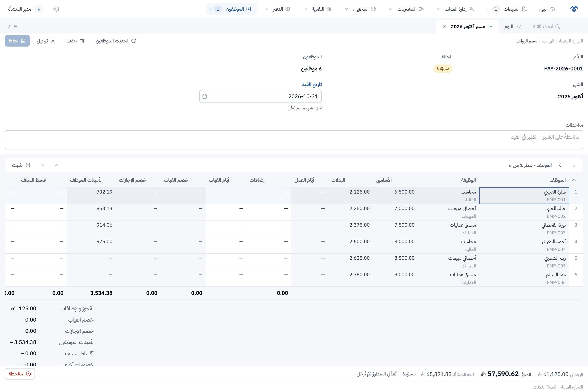The width and height of the screenshot is (588, 392).
Task: Click the ترحيل post button
Action: [x=46, y=41]
